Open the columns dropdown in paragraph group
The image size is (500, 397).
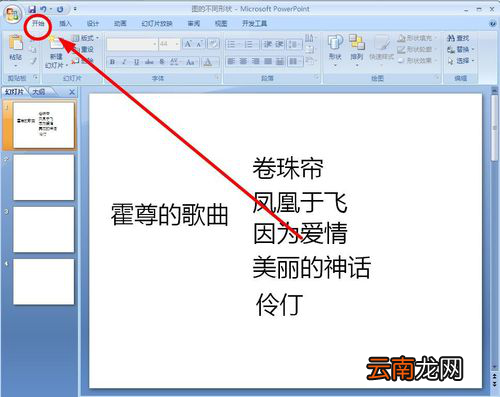[x=294, y=61]
